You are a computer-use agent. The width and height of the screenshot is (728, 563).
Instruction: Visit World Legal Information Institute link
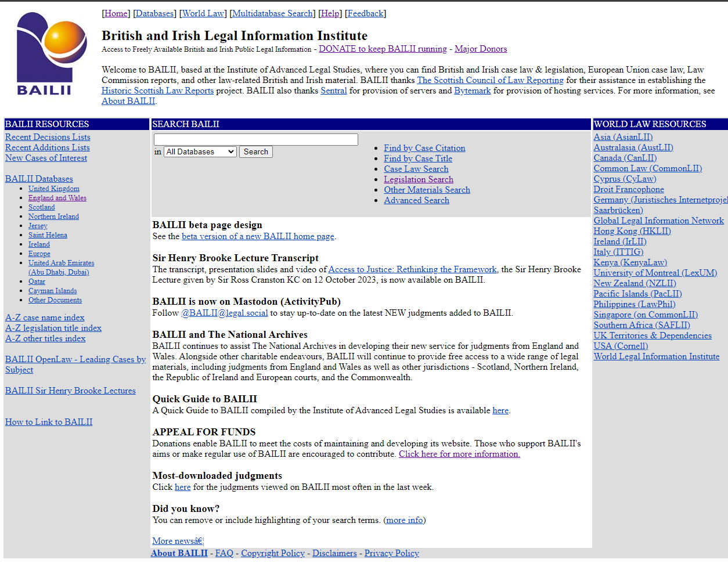(656, 357)
